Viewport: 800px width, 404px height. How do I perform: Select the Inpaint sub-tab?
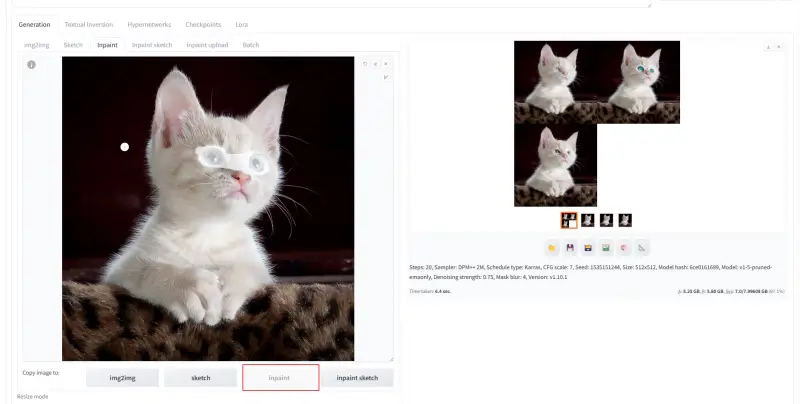(107, 45)
